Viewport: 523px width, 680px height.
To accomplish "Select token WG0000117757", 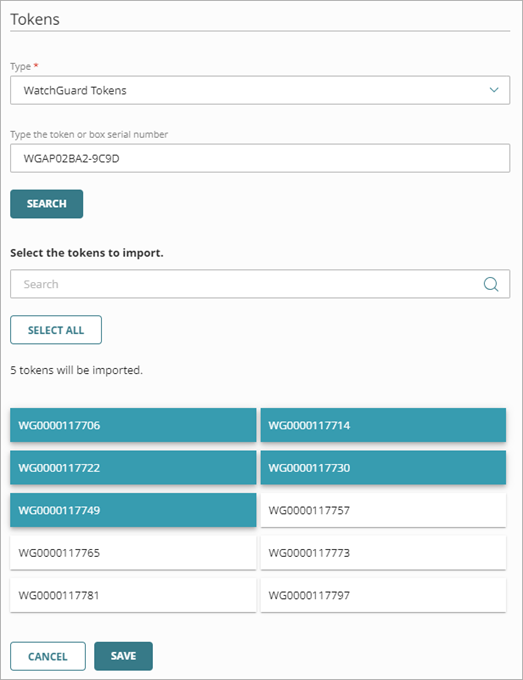I will click(383, 510).
